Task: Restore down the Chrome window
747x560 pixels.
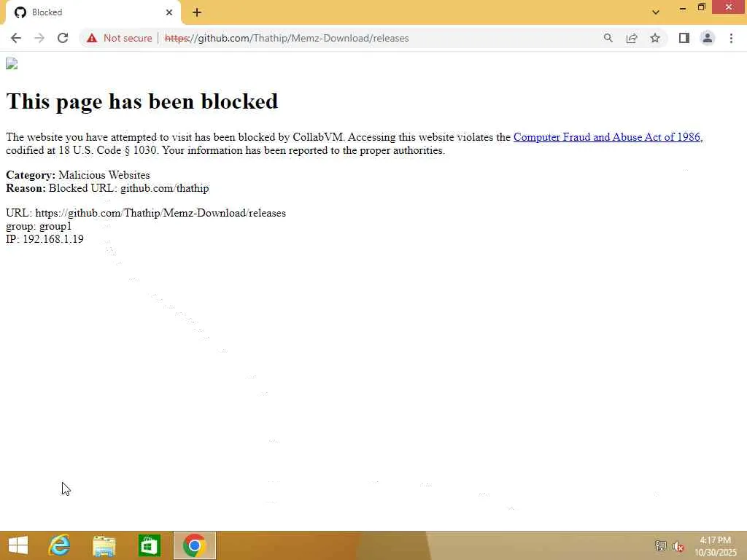Action: (701, 7)
